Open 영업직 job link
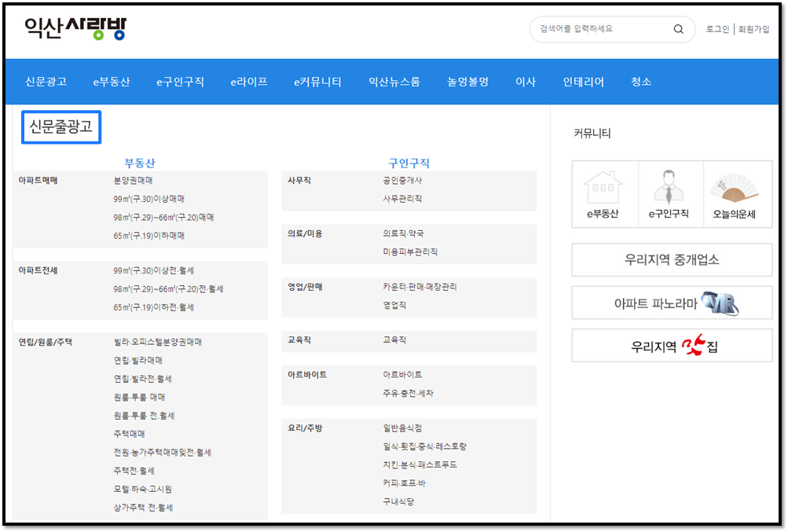The height and width of the screenshot is (532, 788). tap(394, 305)
